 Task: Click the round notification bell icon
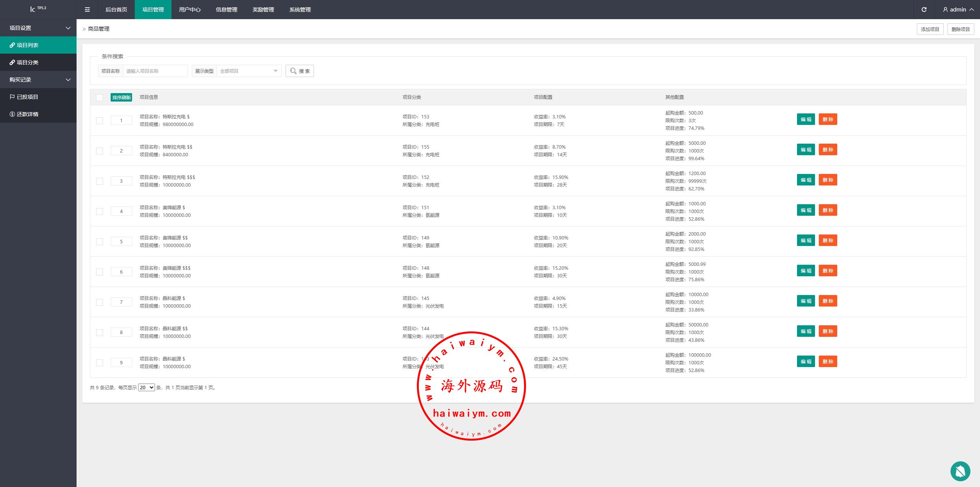click(960, 471)
